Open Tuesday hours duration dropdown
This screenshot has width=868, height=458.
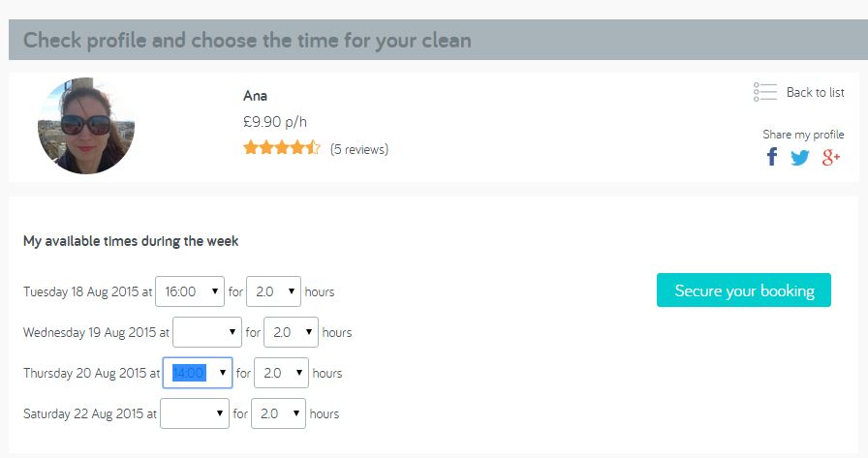click(x=273, y=291)
